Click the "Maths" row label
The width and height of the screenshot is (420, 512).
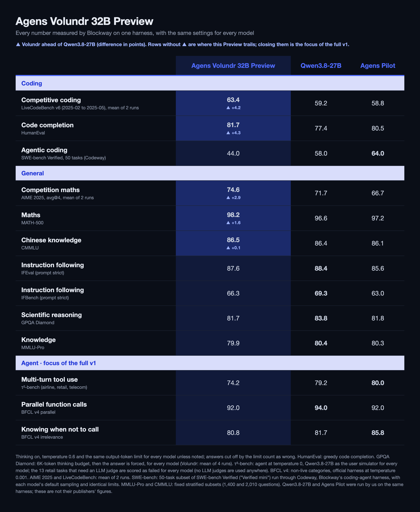31,215
